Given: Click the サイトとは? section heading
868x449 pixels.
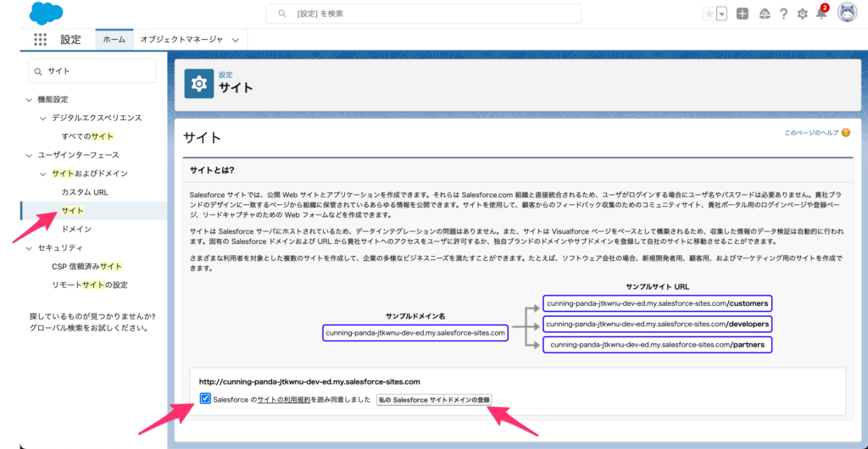Looking at the screenshot, I should (x=211, y=169).
